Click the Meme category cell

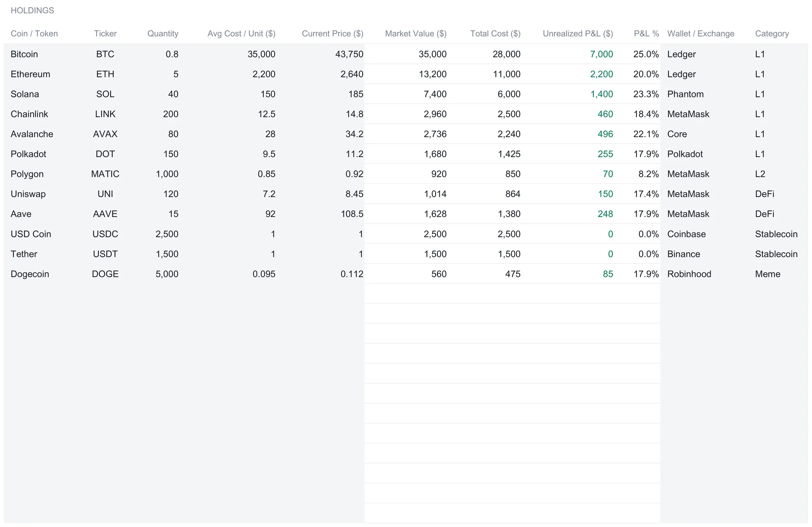click(x=767, y=274)
